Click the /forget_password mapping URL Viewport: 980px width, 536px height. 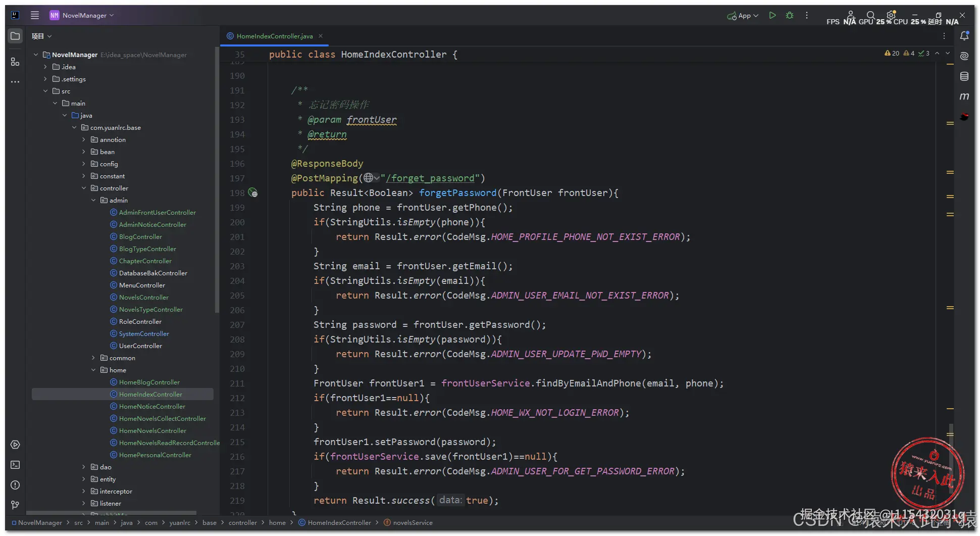point(430,178)
